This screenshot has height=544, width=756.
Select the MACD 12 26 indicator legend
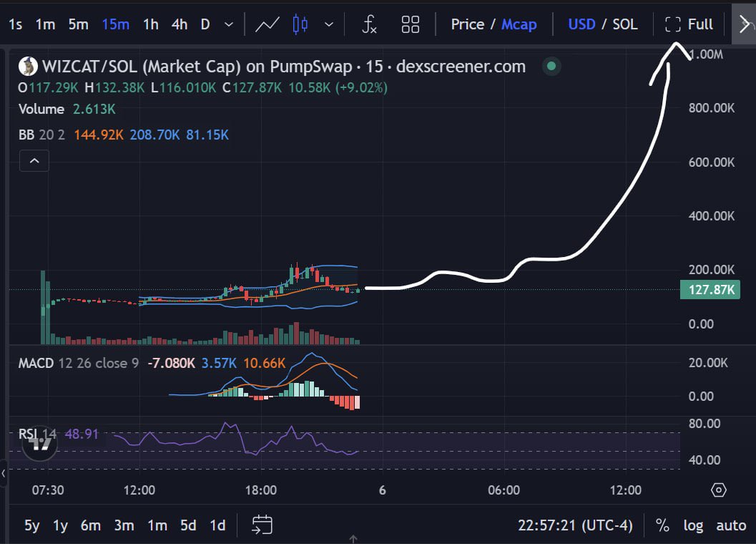point(79,363)
